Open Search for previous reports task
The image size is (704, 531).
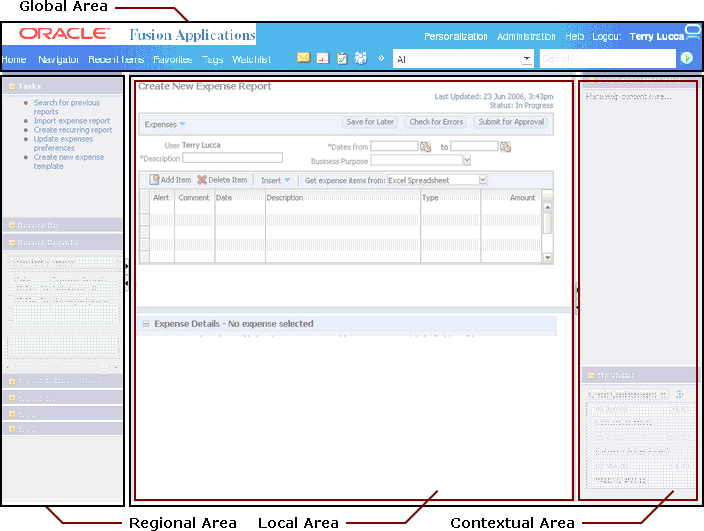(66, 107)
